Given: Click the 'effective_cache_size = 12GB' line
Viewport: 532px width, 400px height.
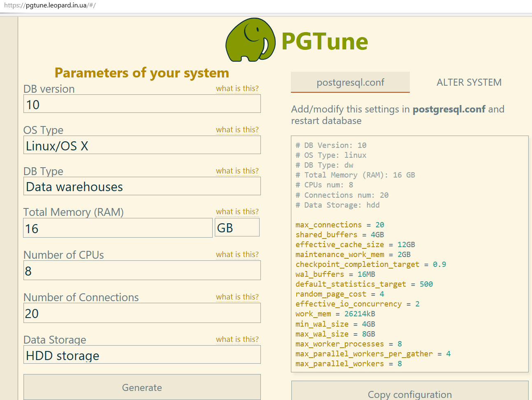Looking at the screenshot, I should click(355, 245).
